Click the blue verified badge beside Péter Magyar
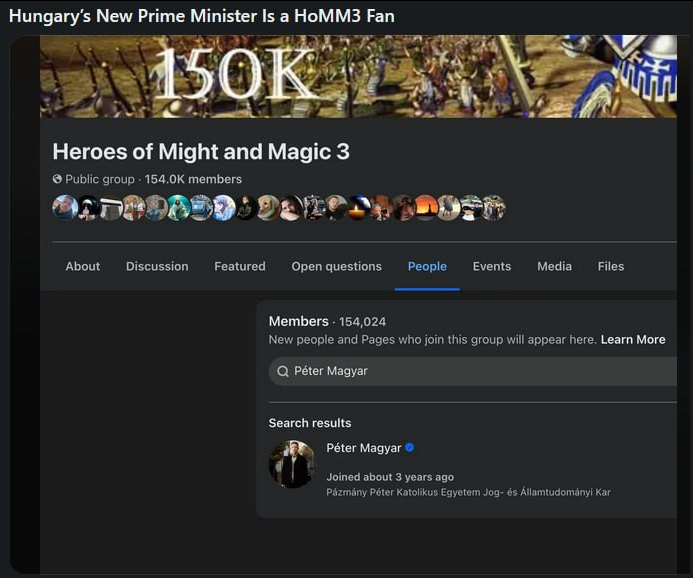 click(409, 448)
